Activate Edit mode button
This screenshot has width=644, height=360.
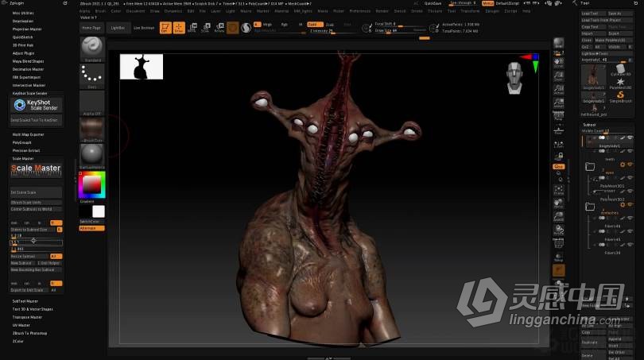[165, 28]
